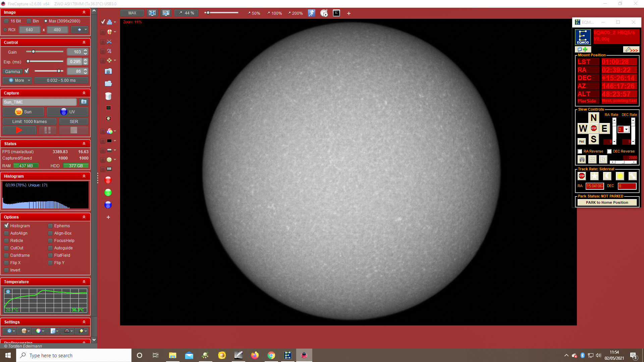Toggle the Gamma checkbox
This screenshot has width=644, height=362.
click(27, 71)
